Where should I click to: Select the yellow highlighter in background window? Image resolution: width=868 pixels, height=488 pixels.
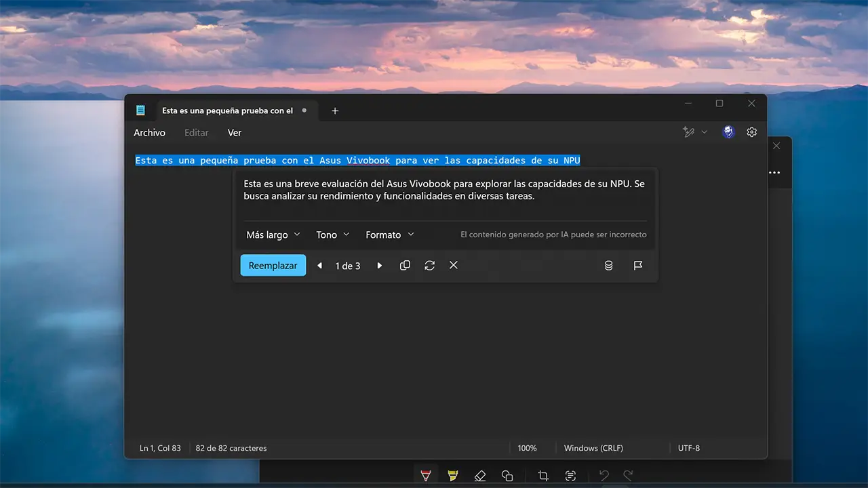point(453,476)
